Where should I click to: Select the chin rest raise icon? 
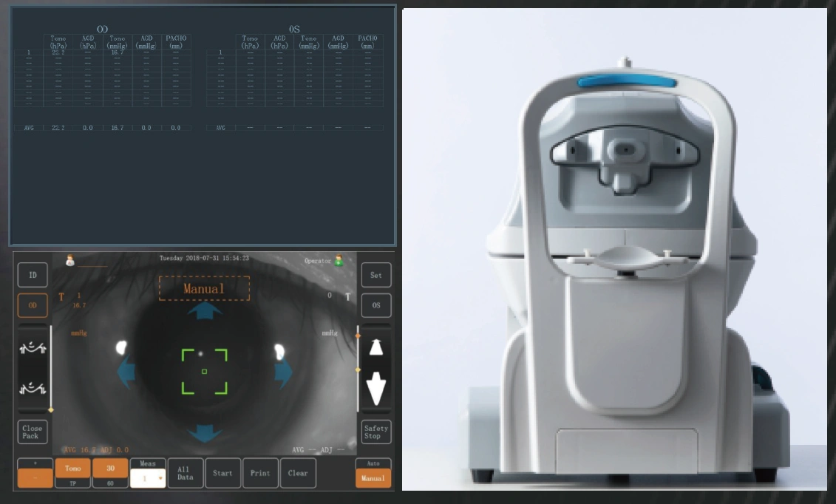click(x=32, y=347)
